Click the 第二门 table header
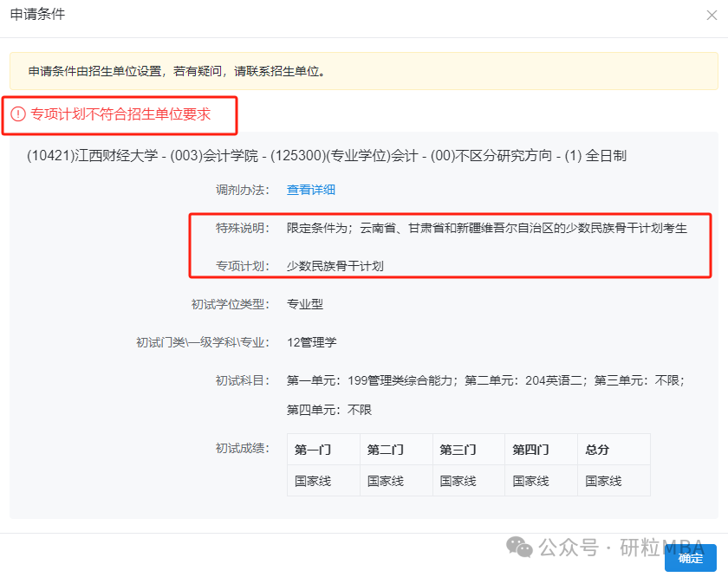This screenshot has width=728, height=577. point(396,450)
